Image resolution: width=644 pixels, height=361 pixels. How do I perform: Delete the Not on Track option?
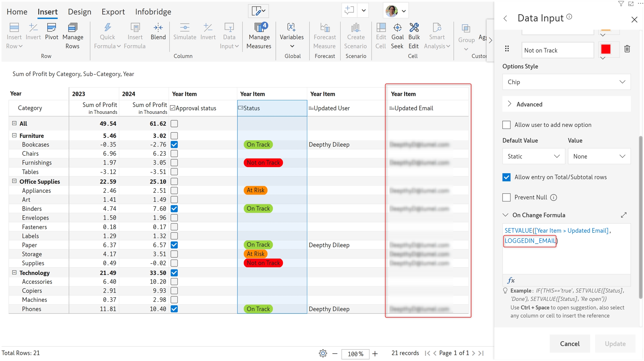pyautogui.click(x=627, y=49)
